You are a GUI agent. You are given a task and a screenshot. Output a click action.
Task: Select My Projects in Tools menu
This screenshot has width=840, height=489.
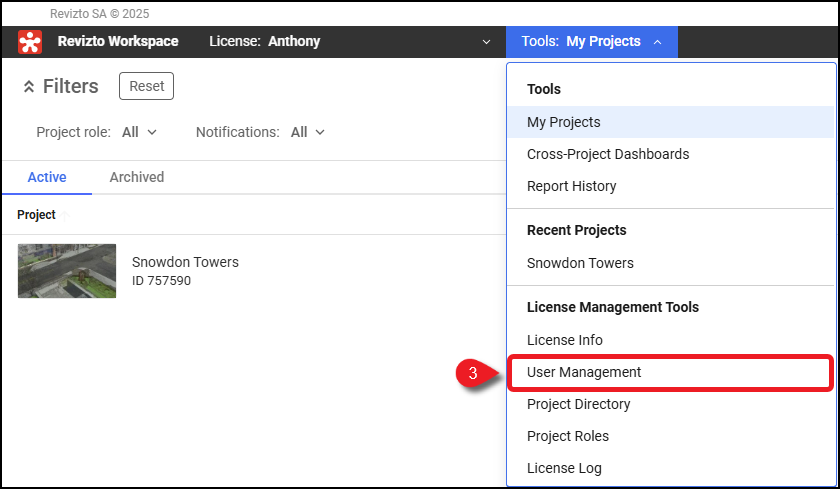click(x=564, y=122)
